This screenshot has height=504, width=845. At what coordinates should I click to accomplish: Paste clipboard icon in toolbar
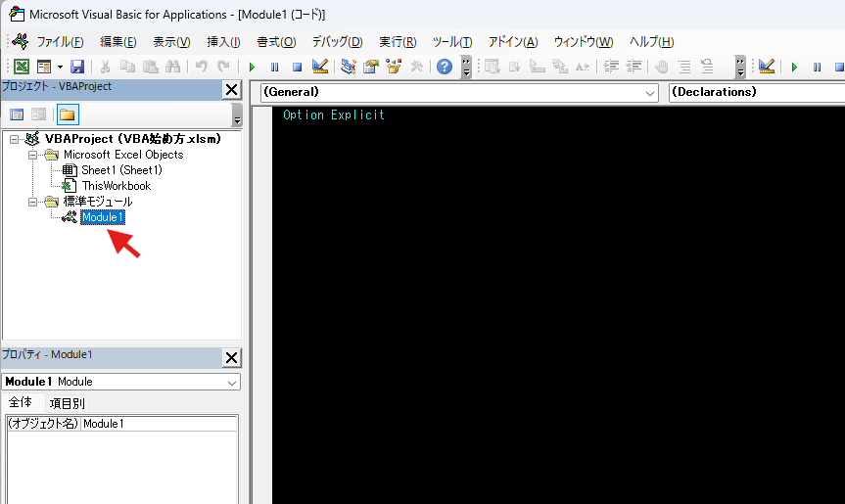tap(151, 67)
